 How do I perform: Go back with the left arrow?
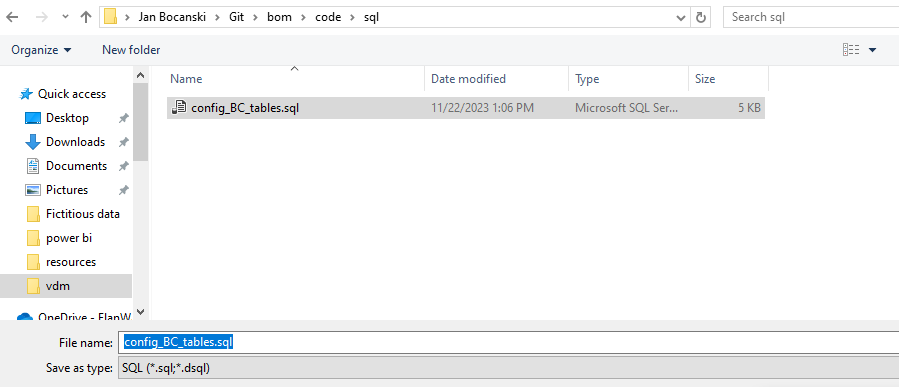point(11,17)
